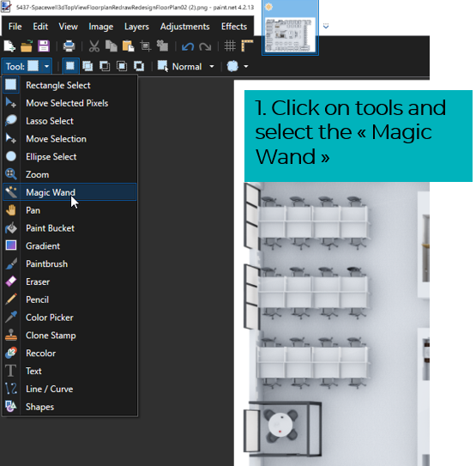Choose the Lasso Select tool

(x=69, y=121)
